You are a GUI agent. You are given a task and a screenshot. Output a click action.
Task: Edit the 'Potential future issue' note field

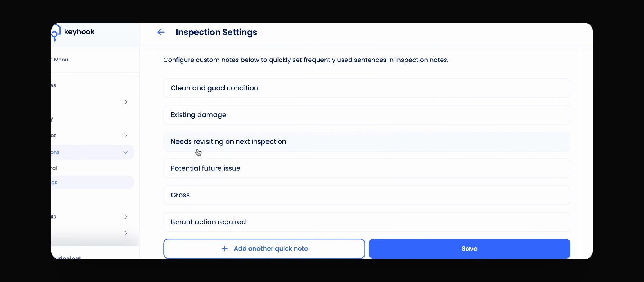pyautogui.click(x=367, y=168)
